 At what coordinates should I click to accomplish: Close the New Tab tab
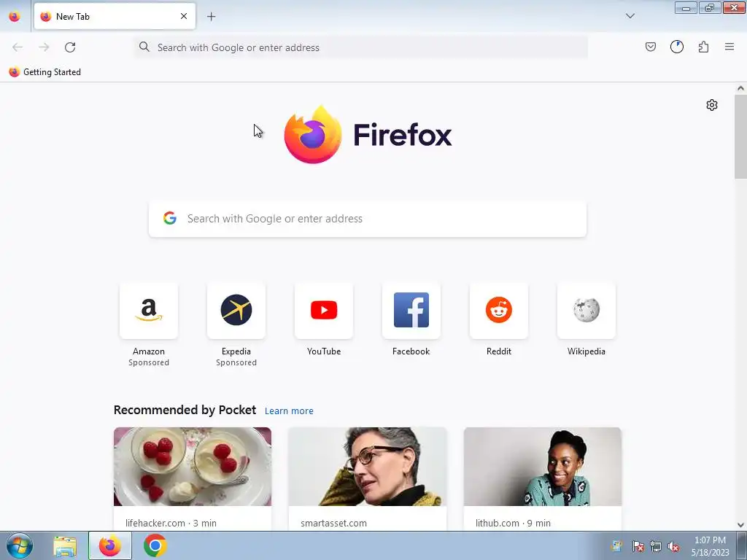(x=184, y=16)
